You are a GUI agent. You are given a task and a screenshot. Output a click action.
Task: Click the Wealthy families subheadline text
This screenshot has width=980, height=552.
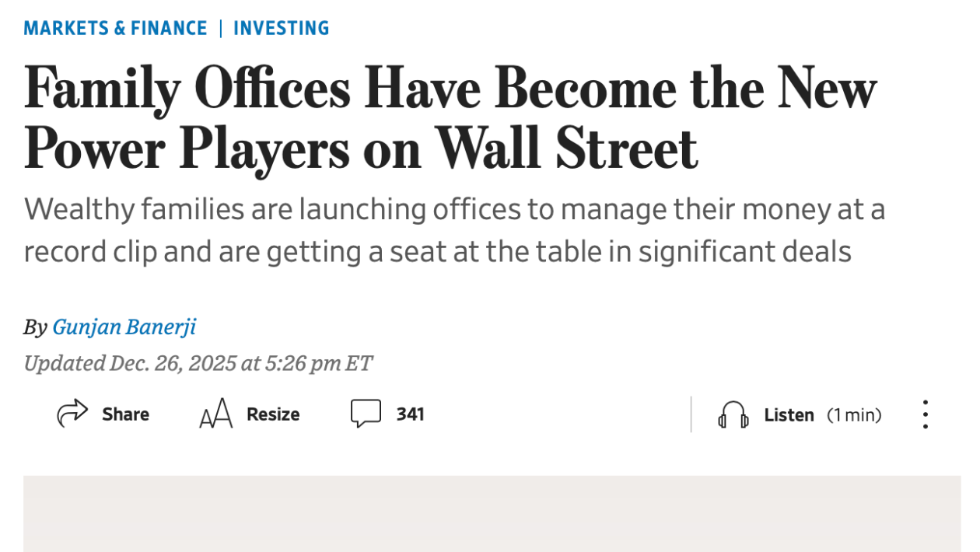(454, 231)
